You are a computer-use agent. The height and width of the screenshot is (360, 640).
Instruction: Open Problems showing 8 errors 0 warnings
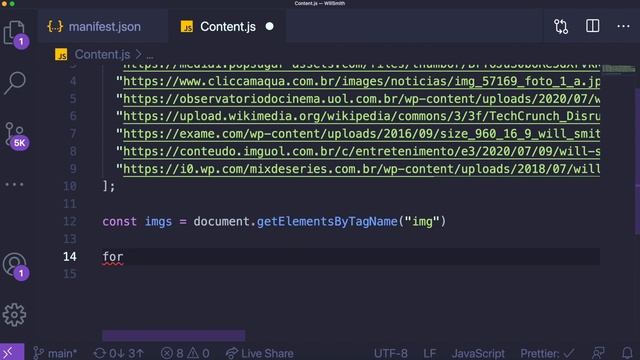click(185, 353)
